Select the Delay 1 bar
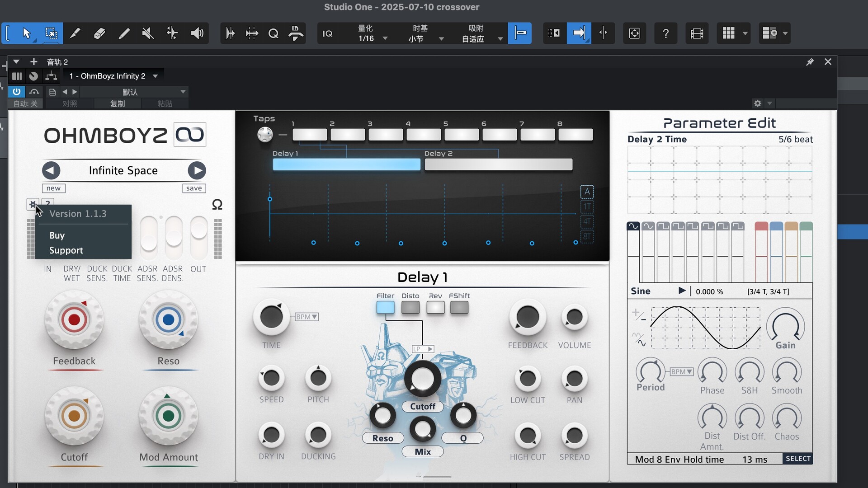868x488 pixels. 346,164
